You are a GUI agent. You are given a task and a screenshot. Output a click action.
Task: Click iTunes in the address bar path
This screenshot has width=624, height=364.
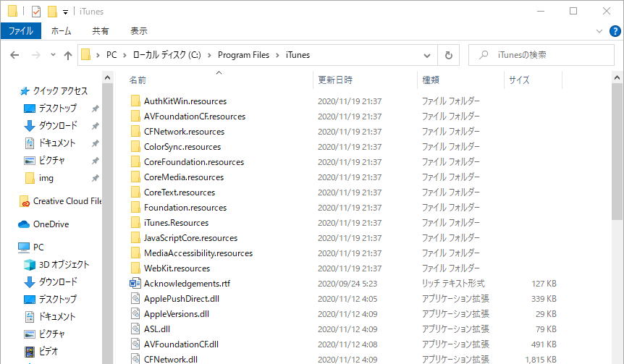point(298,55)
